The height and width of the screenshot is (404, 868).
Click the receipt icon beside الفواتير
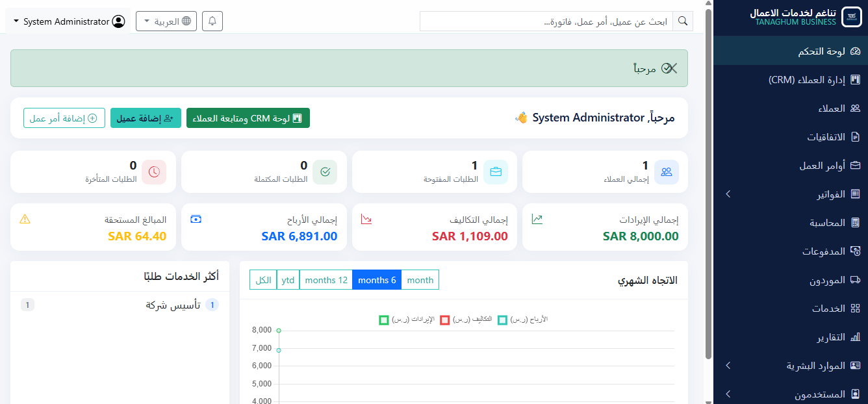pyautogui.click(x=855, y=194)
